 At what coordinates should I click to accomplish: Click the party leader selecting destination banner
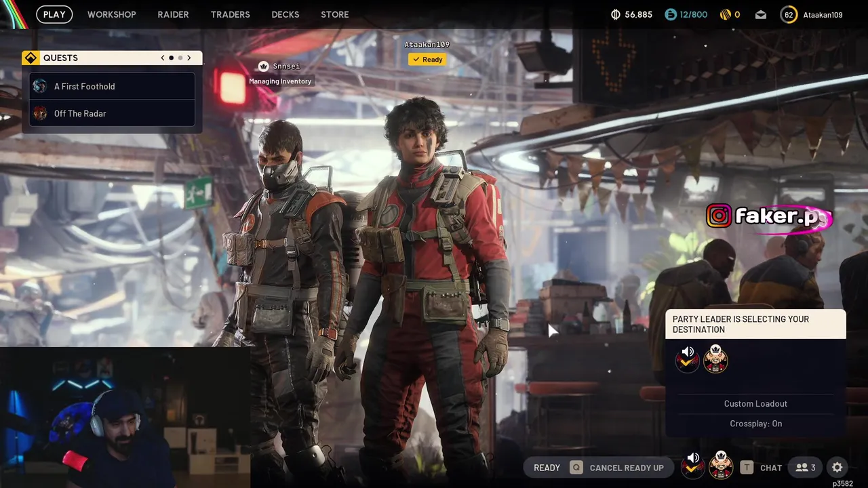[x=755, y=324]
